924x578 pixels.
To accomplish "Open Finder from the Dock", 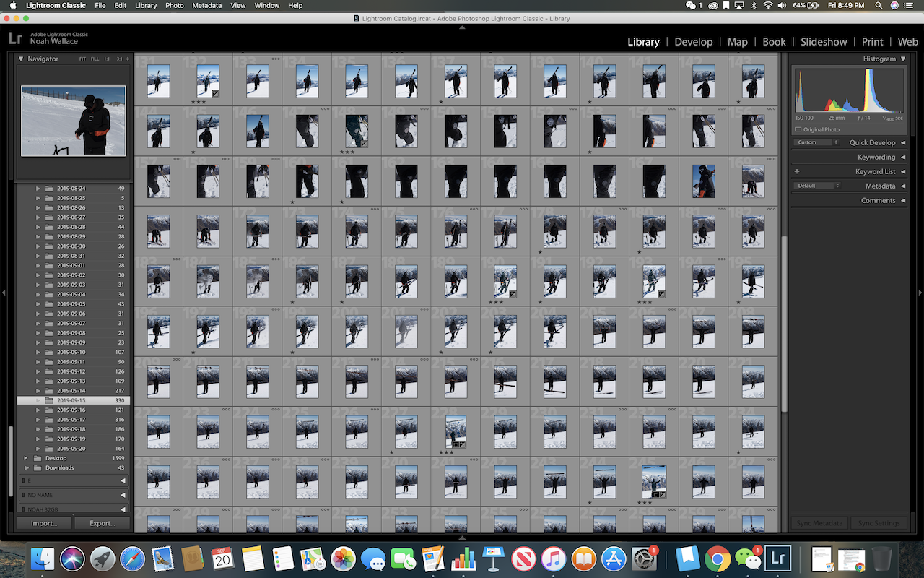I will pyautogui.click(x=43, y=558).
